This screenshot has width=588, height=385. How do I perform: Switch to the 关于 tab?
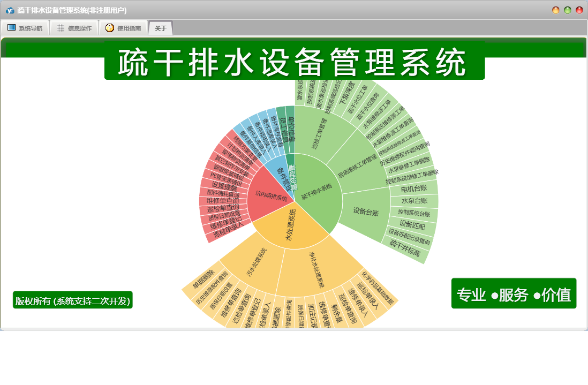tap(161, 28)
